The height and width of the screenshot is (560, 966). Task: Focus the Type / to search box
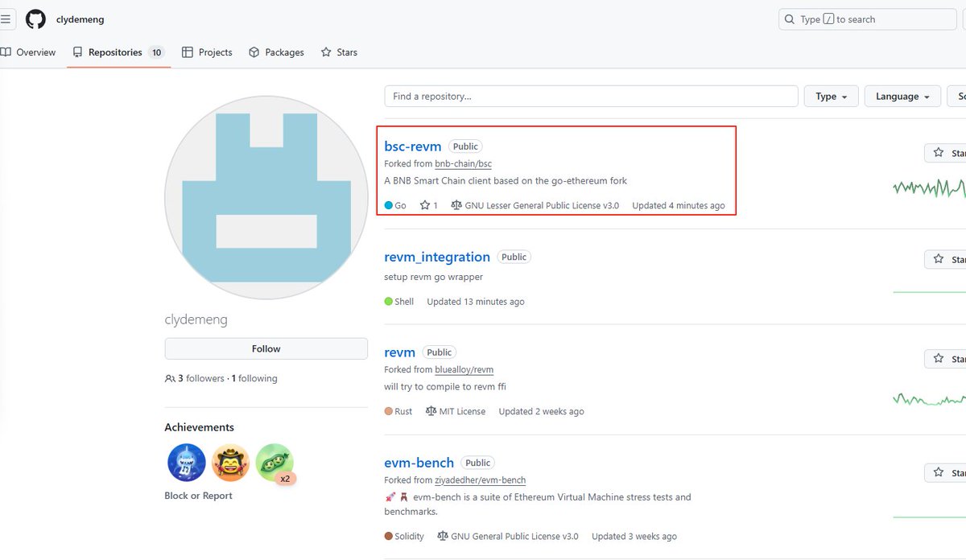pos(868,19)
